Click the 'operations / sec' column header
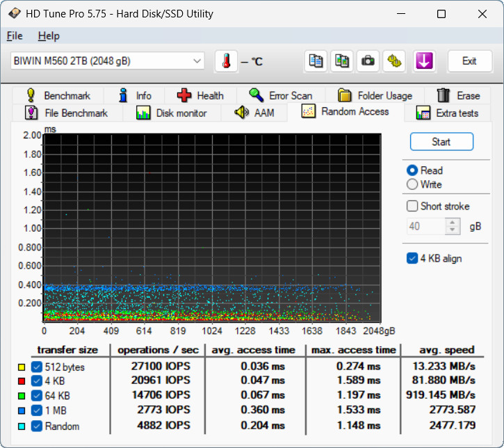This screenshot has width=504, height=448. tap(158, 350)
